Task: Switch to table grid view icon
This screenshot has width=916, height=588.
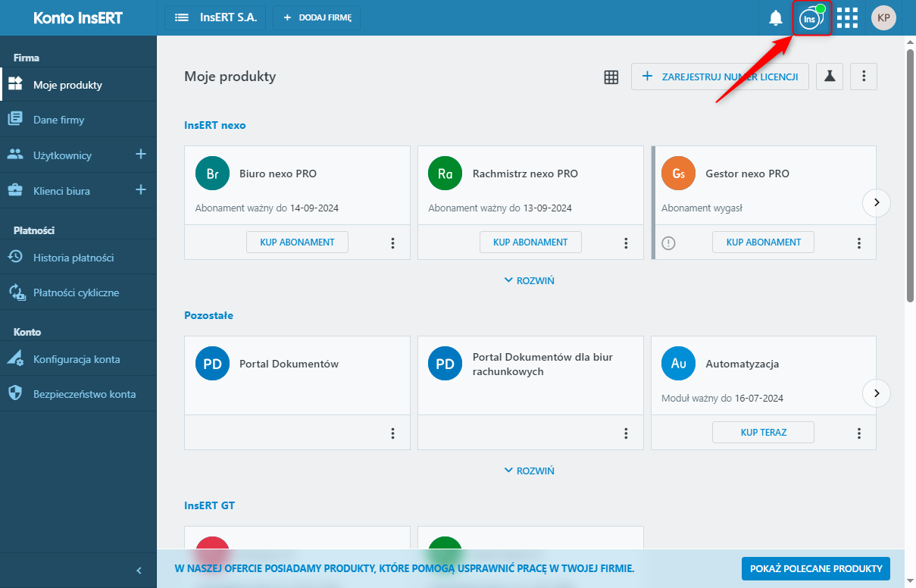Action: (611, 77)
